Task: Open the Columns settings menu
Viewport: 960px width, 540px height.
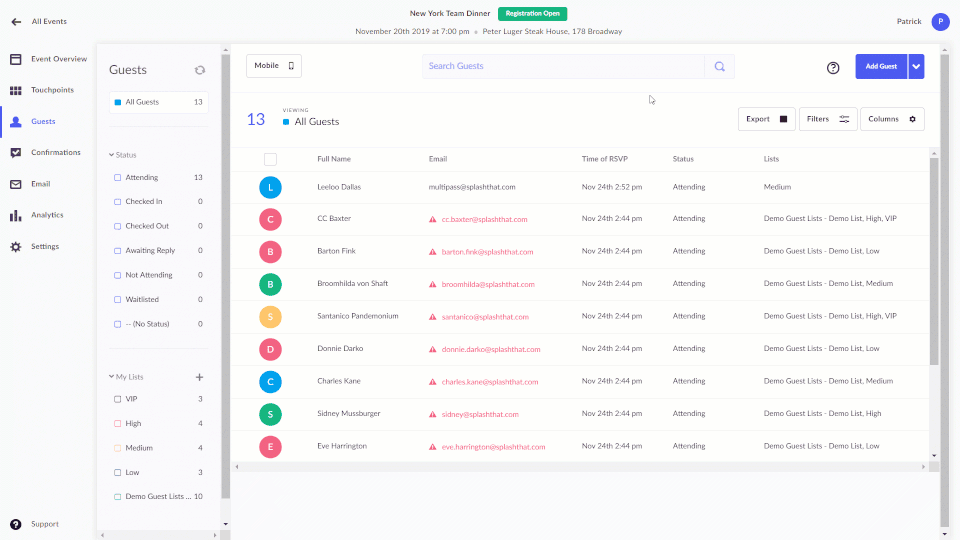Action: 892,119
